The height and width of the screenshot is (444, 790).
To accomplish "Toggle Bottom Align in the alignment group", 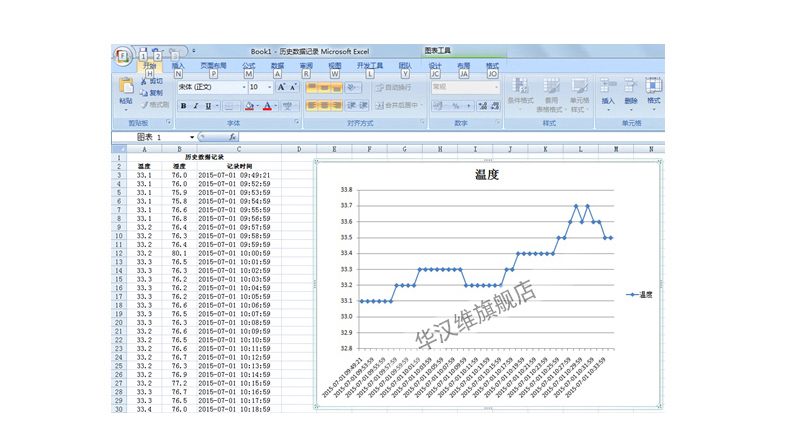I will [337, 88].
